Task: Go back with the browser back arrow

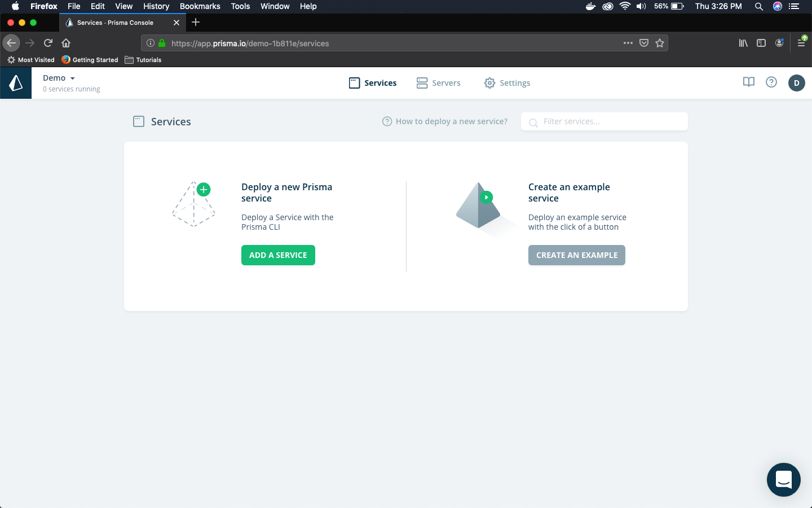Action: click(x=11, y=43)
